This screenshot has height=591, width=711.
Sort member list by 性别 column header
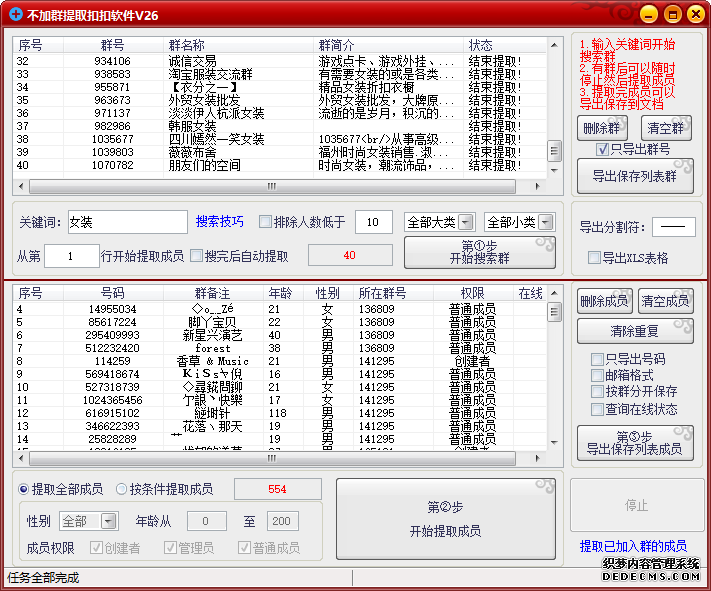[x=327, y=293]
